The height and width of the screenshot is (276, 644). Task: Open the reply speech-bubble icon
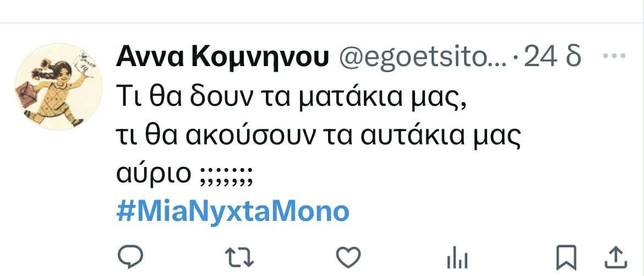pyautogui.click(x=130, y=257)
